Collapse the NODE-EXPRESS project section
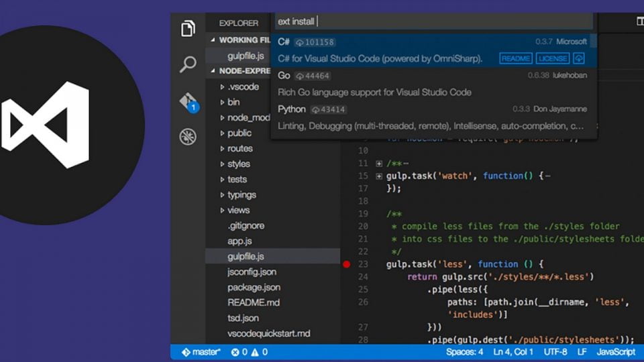644x362 pixels. (213, 70)
